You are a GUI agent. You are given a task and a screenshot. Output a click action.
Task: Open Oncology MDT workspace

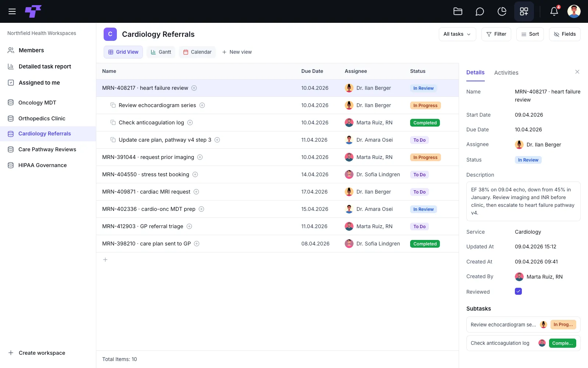[x=48, y=103]
